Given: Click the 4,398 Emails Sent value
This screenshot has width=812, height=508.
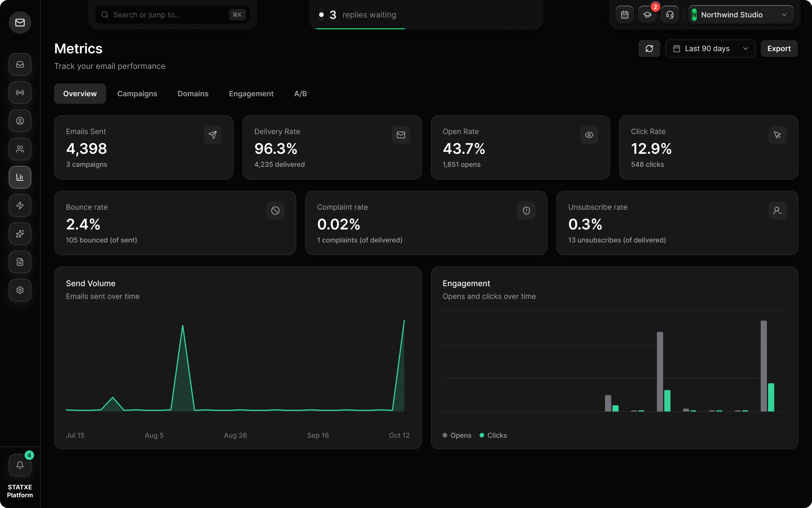Looking at the screenshot, I should (87, 148).
